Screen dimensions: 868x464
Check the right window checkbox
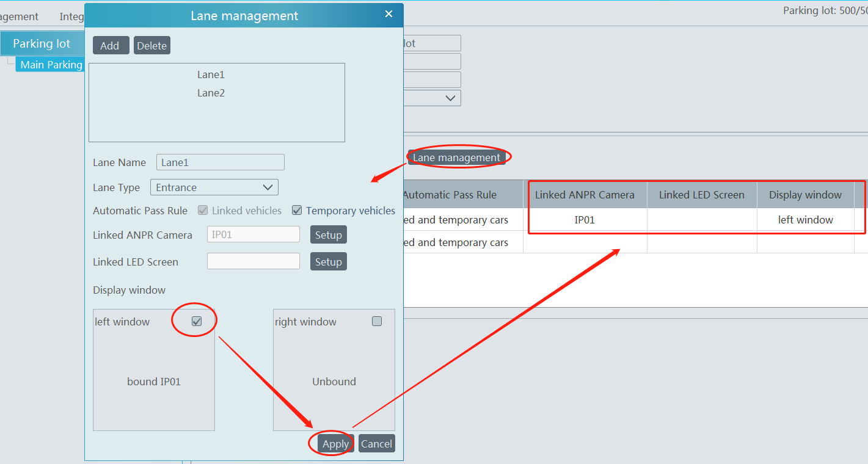377,321
